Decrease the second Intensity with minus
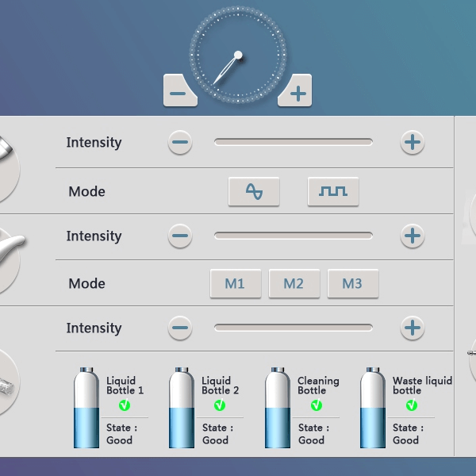 click(180, 236)
